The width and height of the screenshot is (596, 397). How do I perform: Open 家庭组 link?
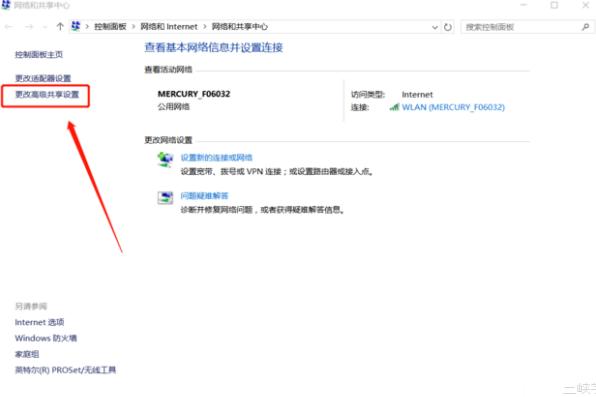[x=27, y=354]
